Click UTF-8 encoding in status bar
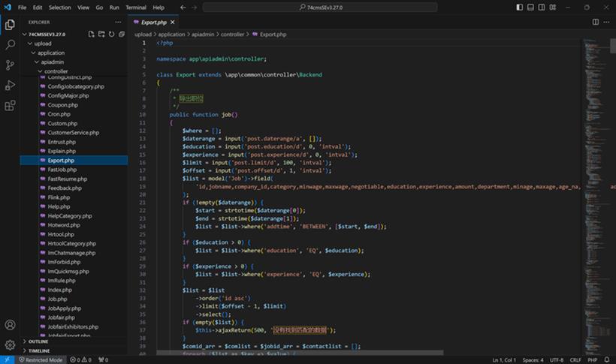This screenshot has width=616, height=364. click(557, 359)
